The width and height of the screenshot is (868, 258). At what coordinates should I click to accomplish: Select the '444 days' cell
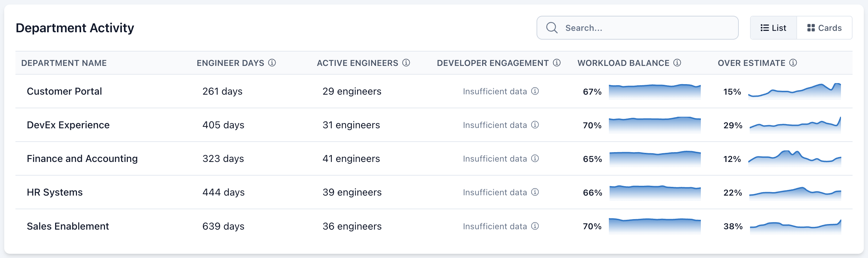coord(224,192)
